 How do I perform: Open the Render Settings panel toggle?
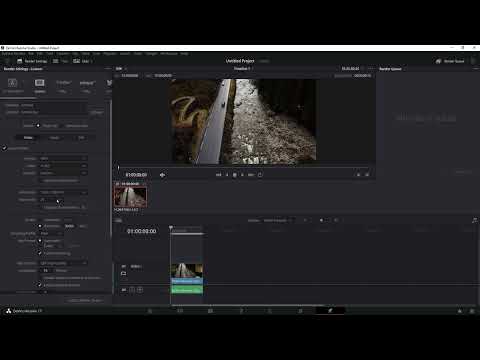32,61
